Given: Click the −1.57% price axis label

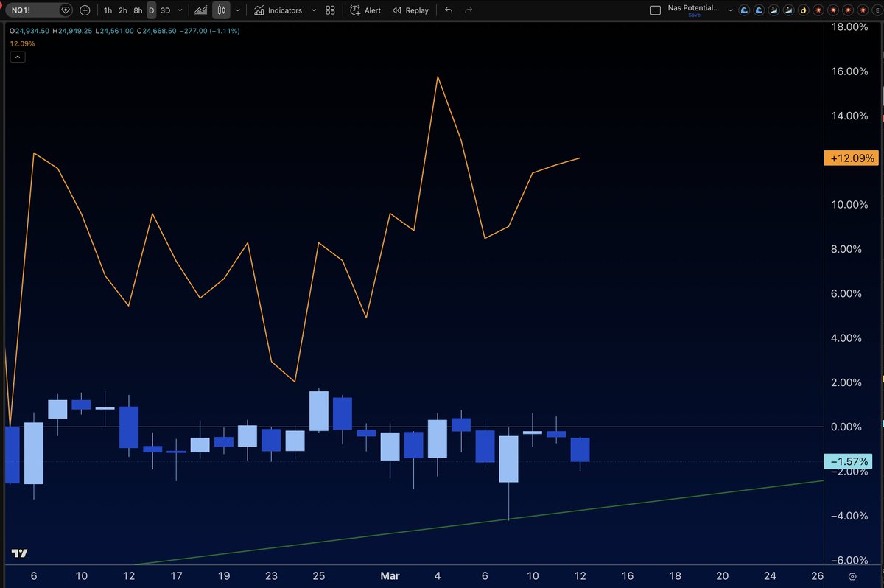Looking at the screenshot, I should click(847, 461).
